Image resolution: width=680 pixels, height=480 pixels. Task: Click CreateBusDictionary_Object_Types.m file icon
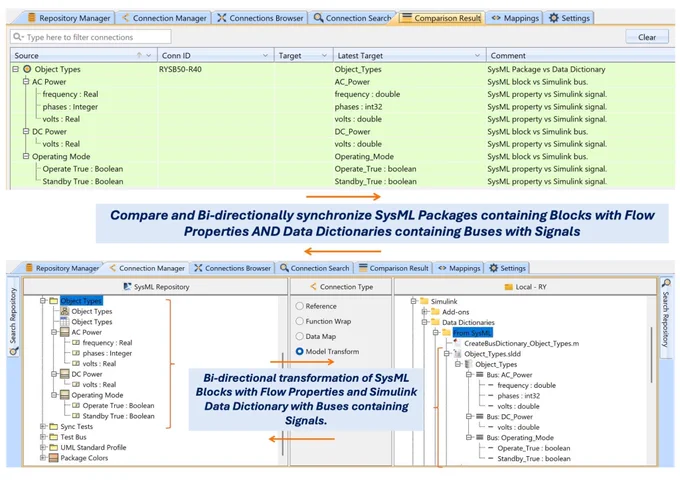point(457,343)
